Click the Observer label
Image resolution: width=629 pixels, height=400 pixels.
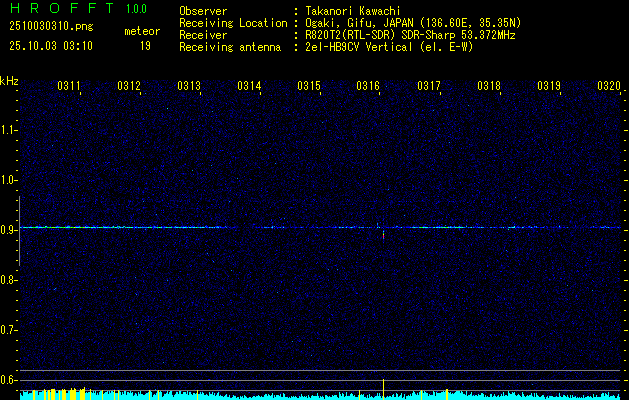tap(203, 11)
